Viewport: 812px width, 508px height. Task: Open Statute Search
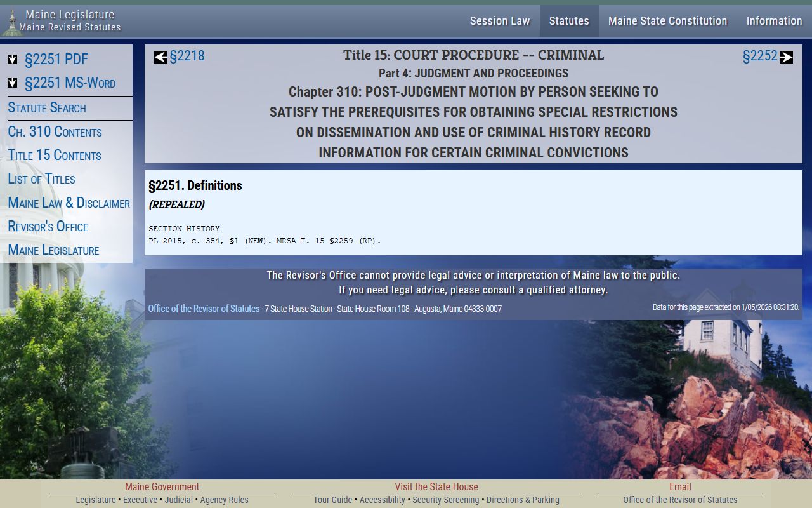(x=47, y=108)
